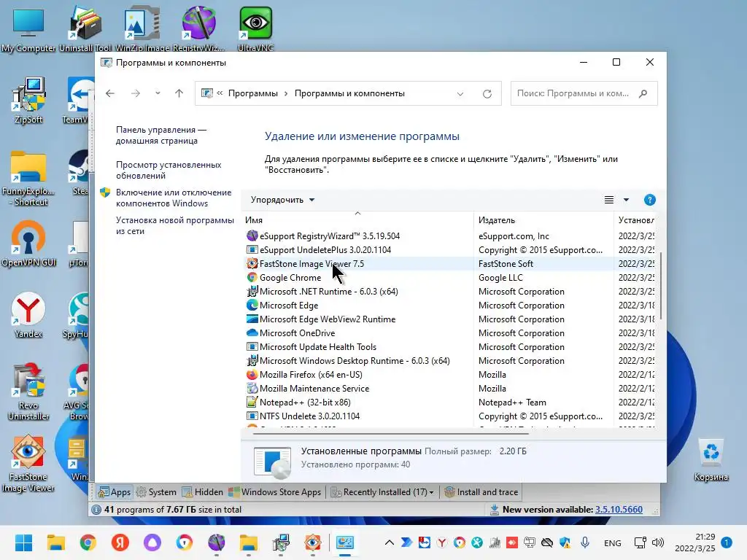Open File Explorer from the taskbar
This screenshot has width=747, height=560.
tap(55, 542)
